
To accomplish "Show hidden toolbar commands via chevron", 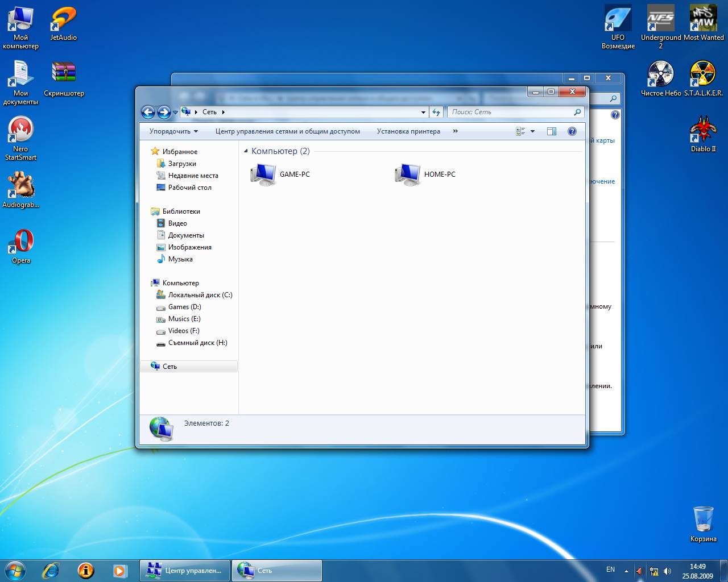I will pyautogui.click(x=455, y=131).
